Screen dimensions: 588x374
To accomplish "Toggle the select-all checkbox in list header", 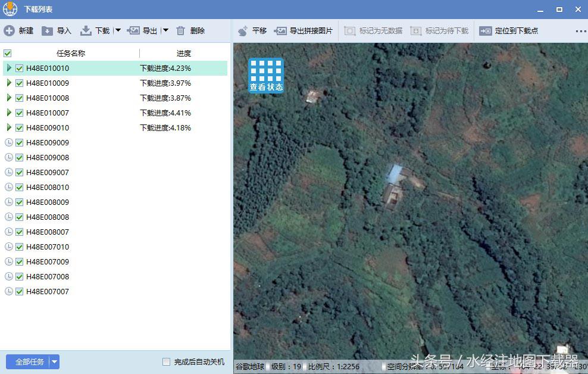I will coord(8,54).
